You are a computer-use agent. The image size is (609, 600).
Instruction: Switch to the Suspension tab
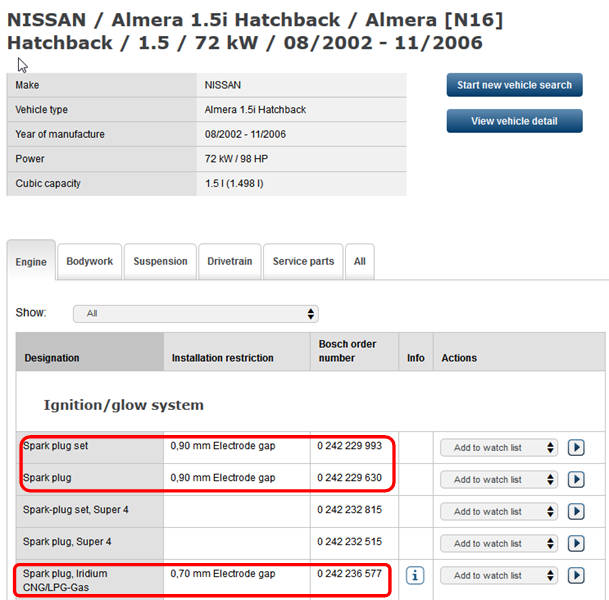click(160, 261)
